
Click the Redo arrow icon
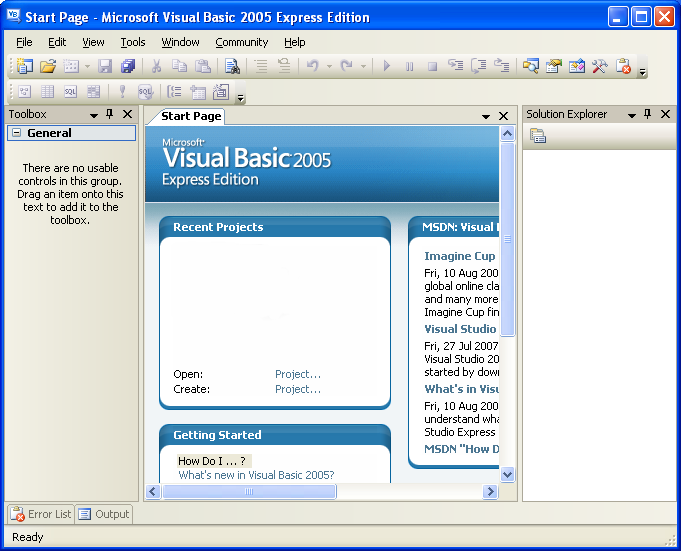[x=347, y=66]
